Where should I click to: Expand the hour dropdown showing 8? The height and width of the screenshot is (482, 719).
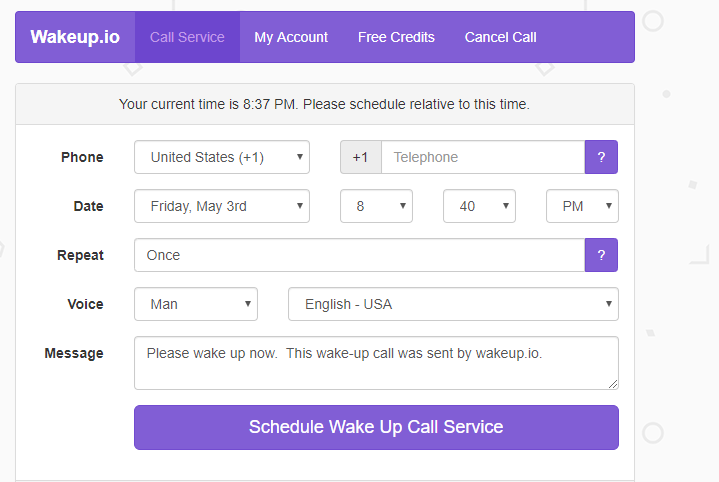tap(376, 206)
